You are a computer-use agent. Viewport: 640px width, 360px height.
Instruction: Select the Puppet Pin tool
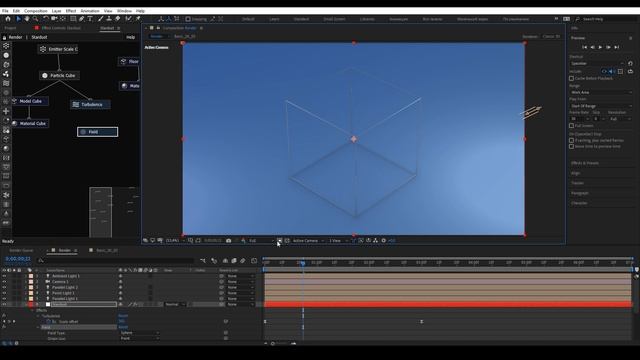pos(138,19)
